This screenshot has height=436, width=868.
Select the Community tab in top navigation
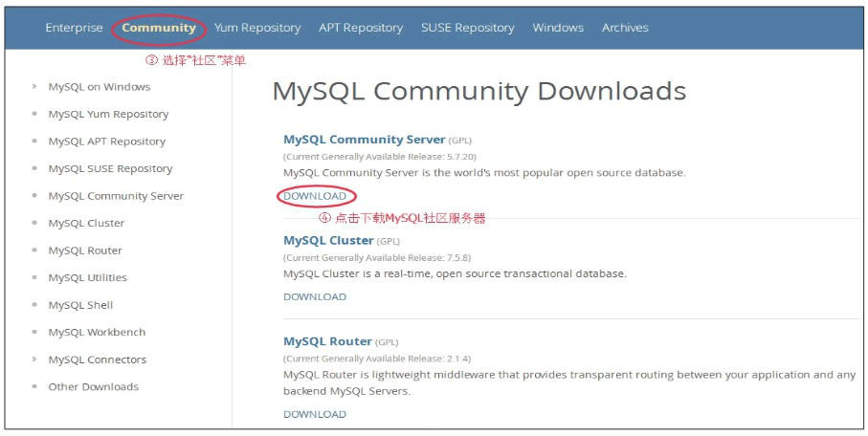coord(159,28)
